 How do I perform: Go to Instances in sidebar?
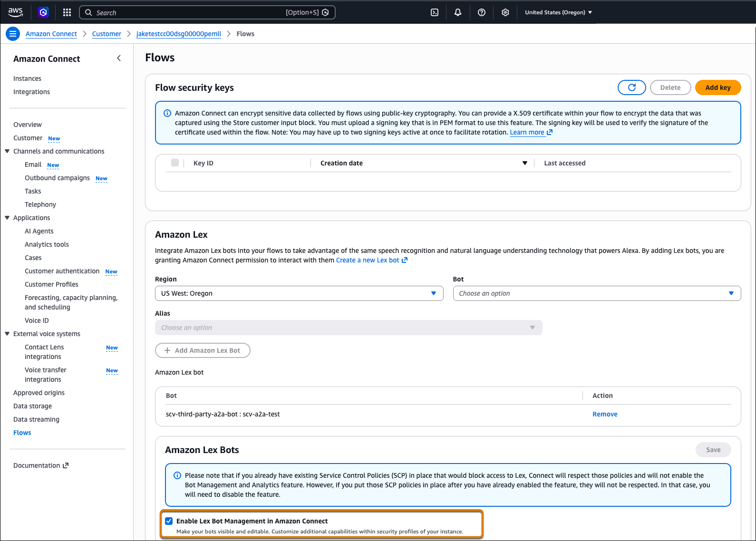27,78
